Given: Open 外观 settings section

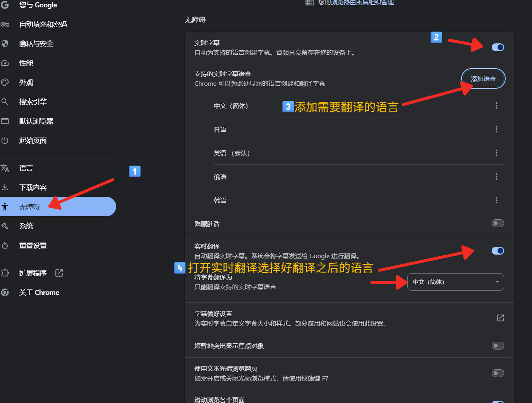Looking at the screenshot, I should pos(26,83).
